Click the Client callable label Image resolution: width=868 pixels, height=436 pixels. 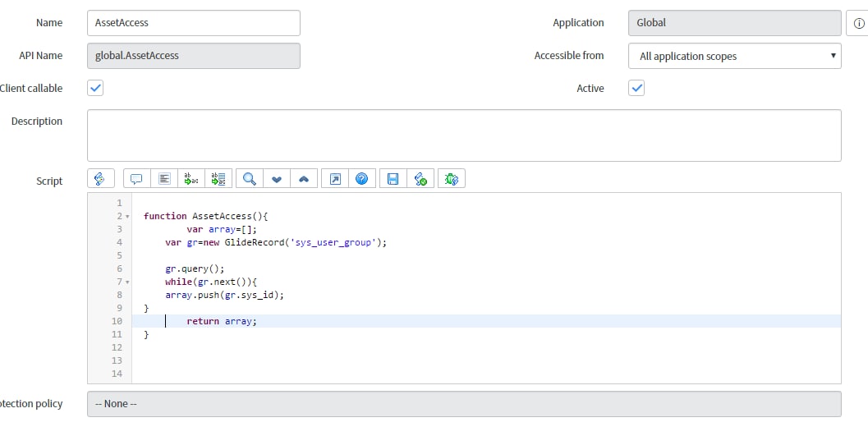coord(31,89)
